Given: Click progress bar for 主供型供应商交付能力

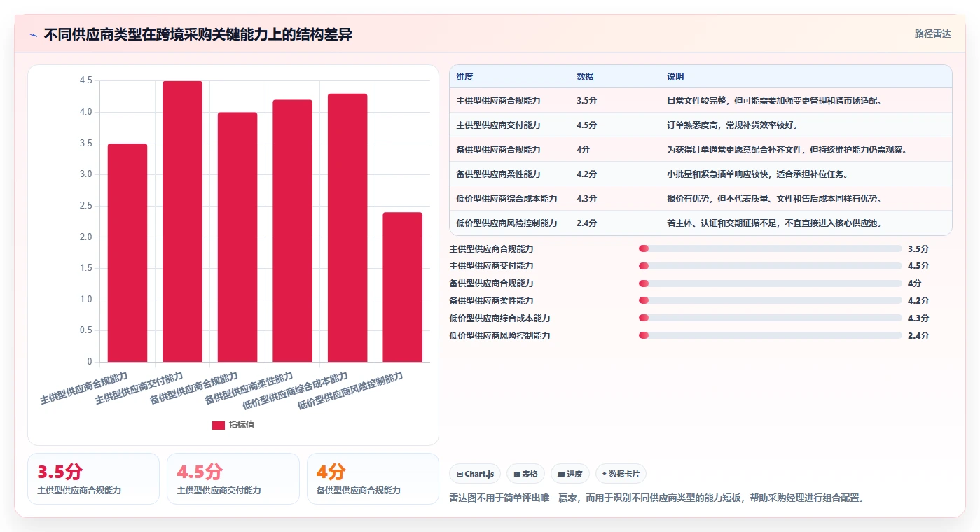Looking at the screenshot, I should [770, 266].
